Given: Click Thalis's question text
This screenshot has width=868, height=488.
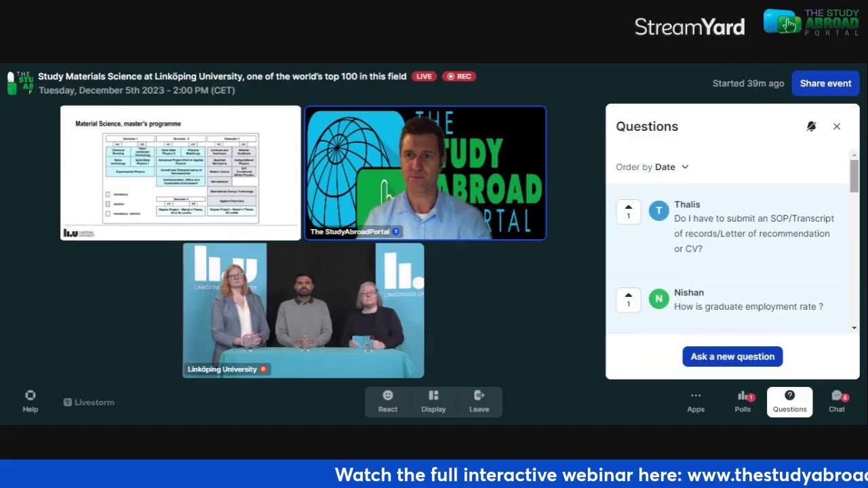Looking at the screenshot, I should (754, 234).
